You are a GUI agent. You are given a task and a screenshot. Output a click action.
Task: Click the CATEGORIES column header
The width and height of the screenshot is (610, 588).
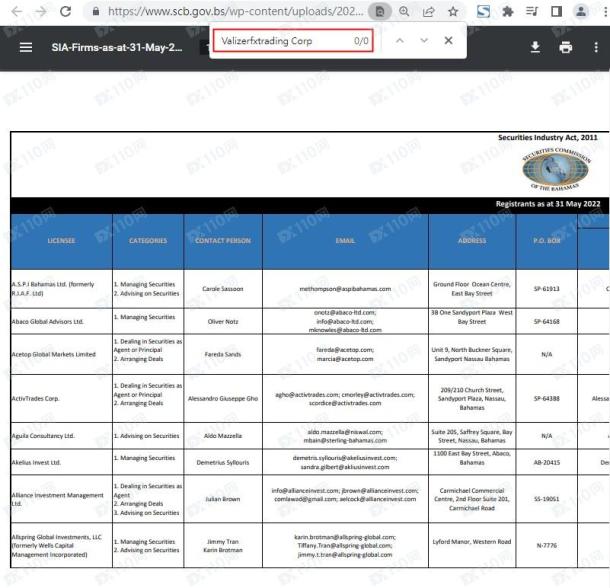point(148,241)
